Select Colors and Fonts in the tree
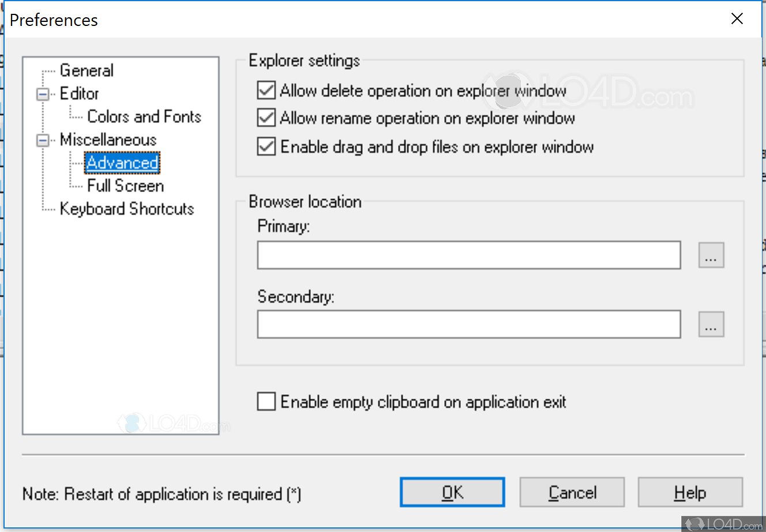The width and height of the screenshot is (766, 532). (x=144, y=116)
